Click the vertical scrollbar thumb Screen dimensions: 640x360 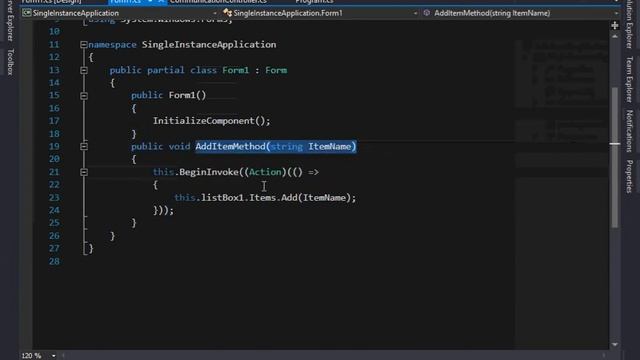(615, 158)
